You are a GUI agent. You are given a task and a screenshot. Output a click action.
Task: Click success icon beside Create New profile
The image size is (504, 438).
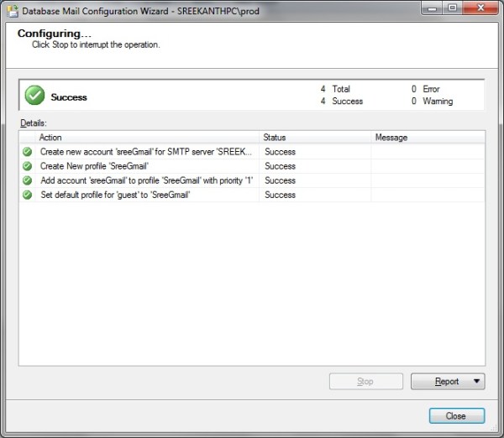click(x=28, y=166)
